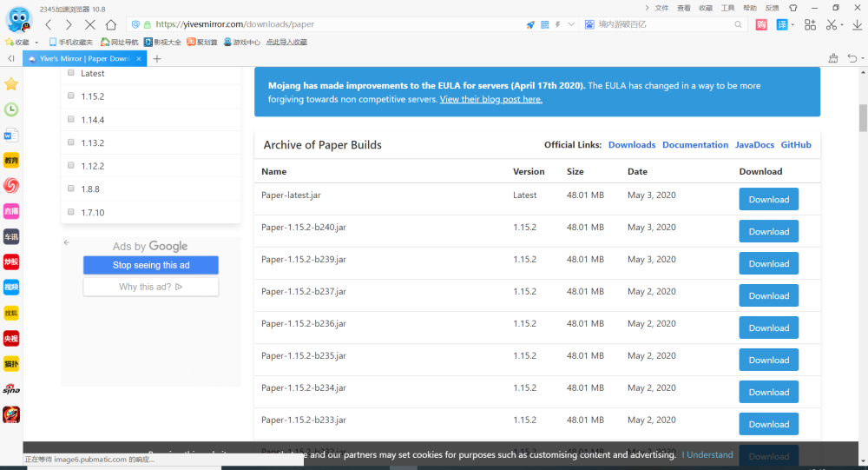Open the 查看 menu

tap(684, 8)
